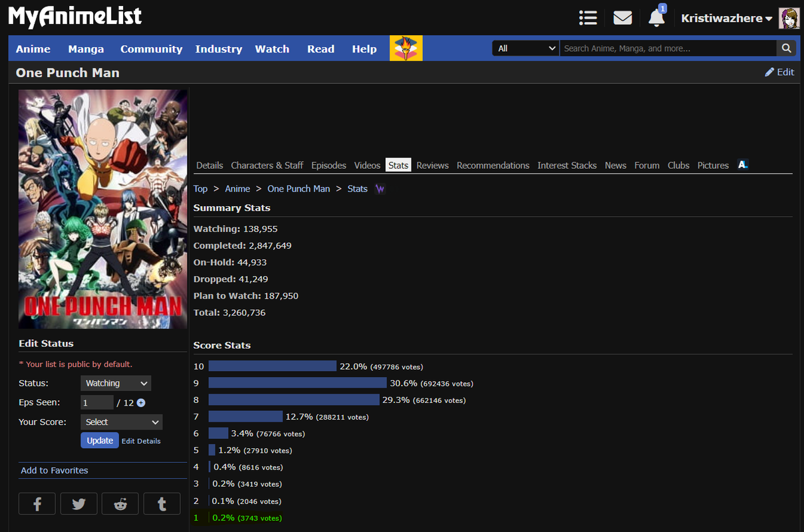Switch to the Reviews tab
Image resolution: width=804 pixels, height=532 pixels.
[433, 165]
